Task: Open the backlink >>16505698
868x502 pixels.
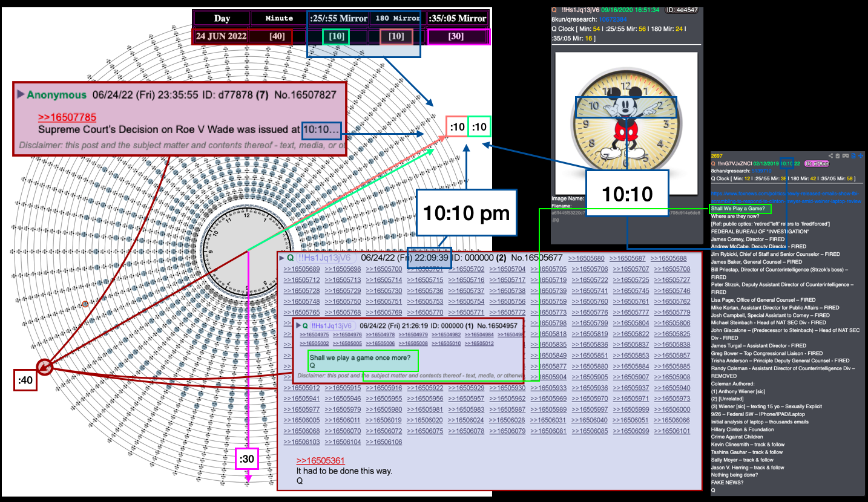Action: 343,269
